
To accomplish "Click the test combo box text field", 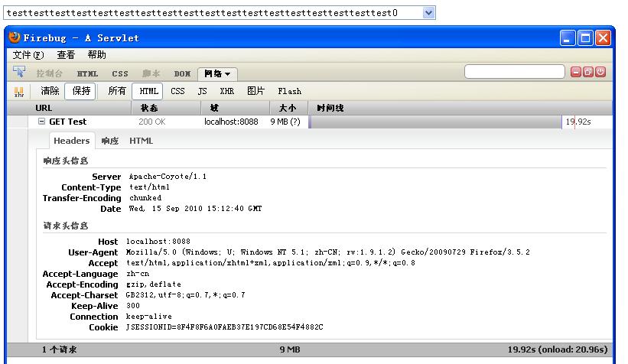I will coord(214,13).
